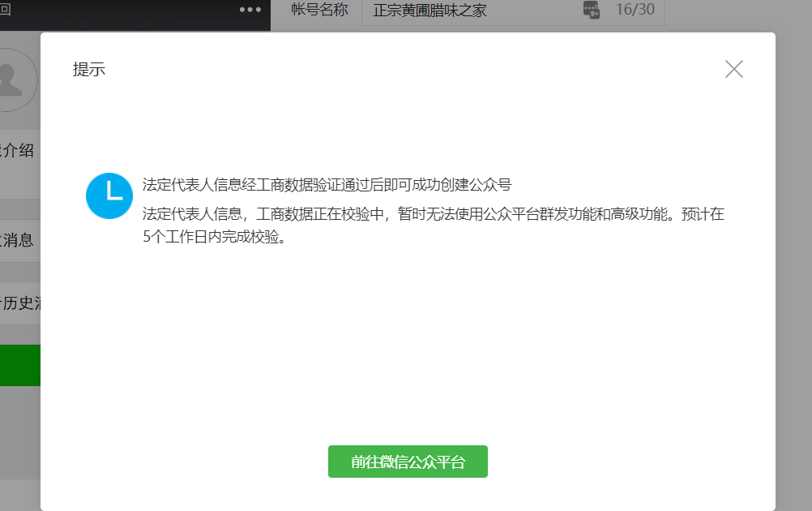Click the 提示 dialog title
Image resolution: width=812 pixels, height=511 pixels.
(89, 70)
